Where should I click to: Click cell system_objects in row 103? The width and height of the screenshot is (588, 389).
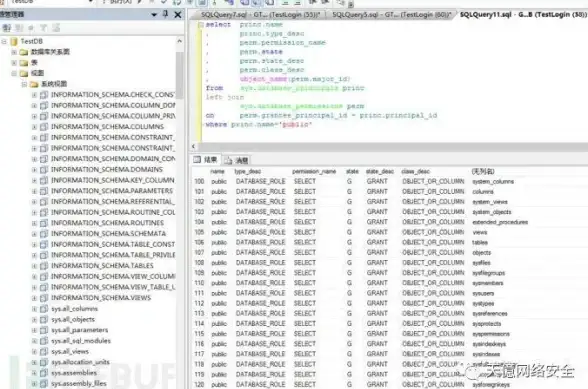pos(492,212)
